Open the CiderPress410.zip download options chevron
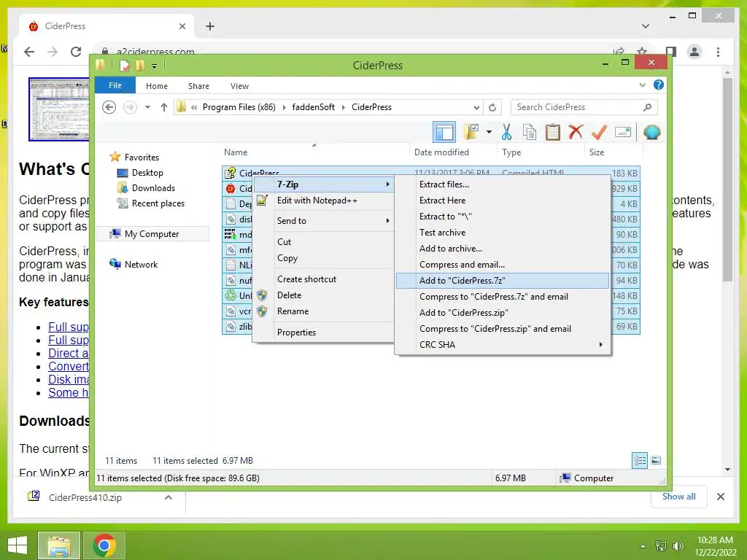 pyautogui.click(x=169, y=497)
